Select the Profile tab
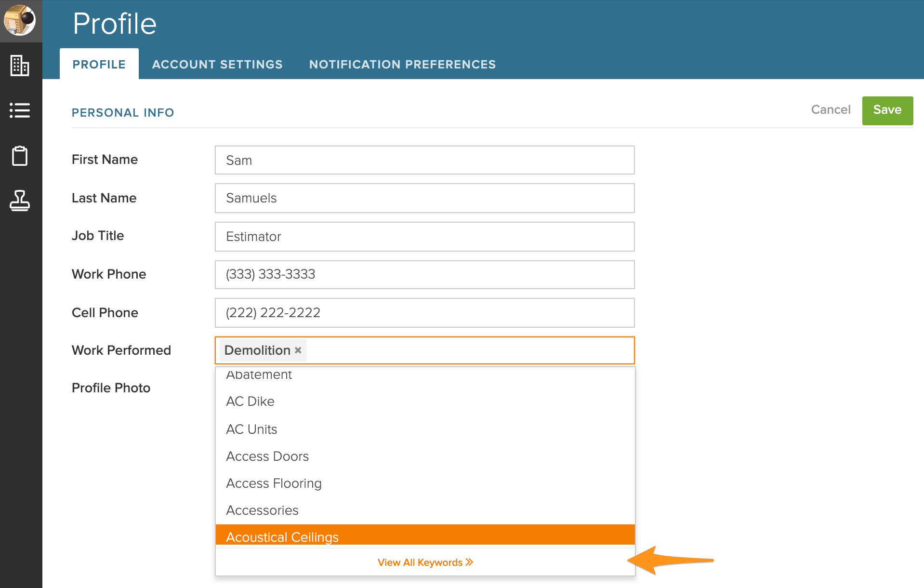924x588 pixels. click(99, 64)
